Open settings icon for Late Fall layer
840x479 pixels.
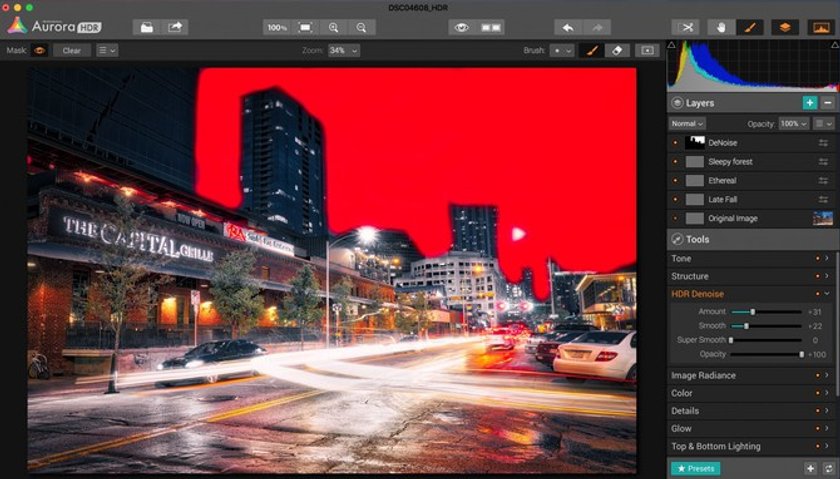pos(823,199)
